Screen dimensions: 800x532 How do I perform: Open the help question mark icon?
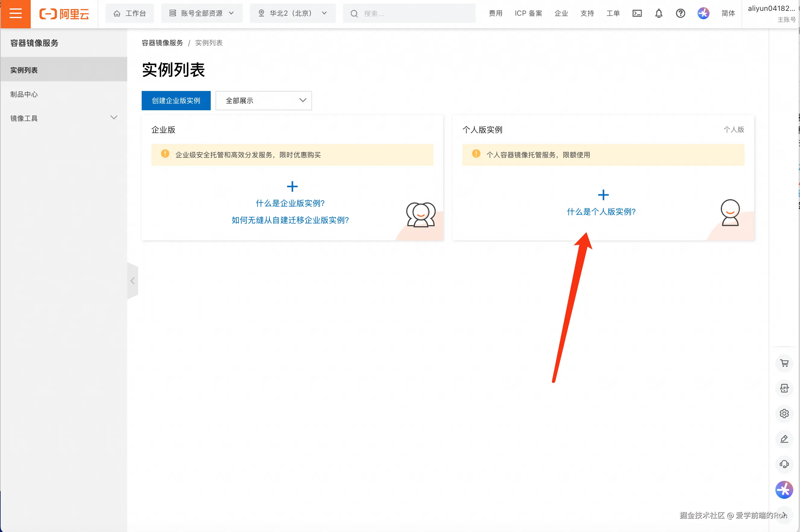click(680, 14)
